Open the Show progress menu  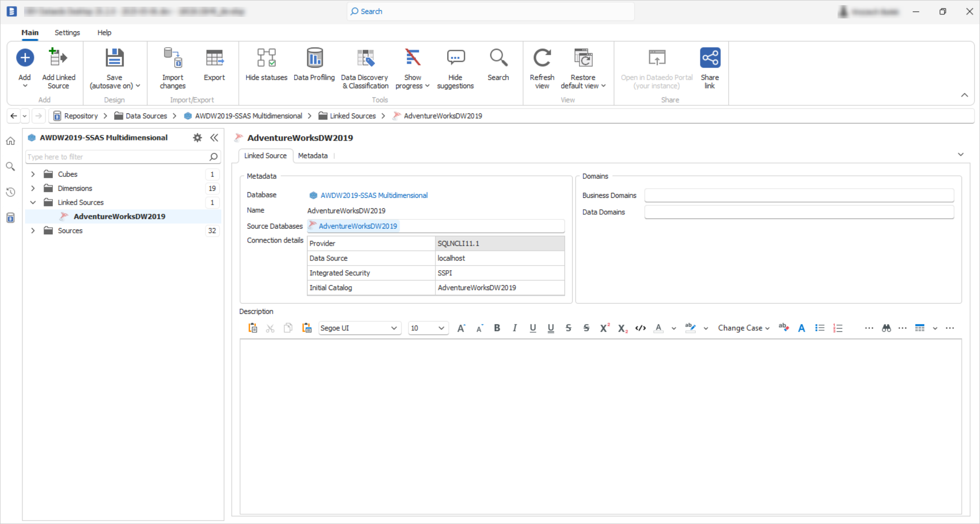(x=412, y=68)
